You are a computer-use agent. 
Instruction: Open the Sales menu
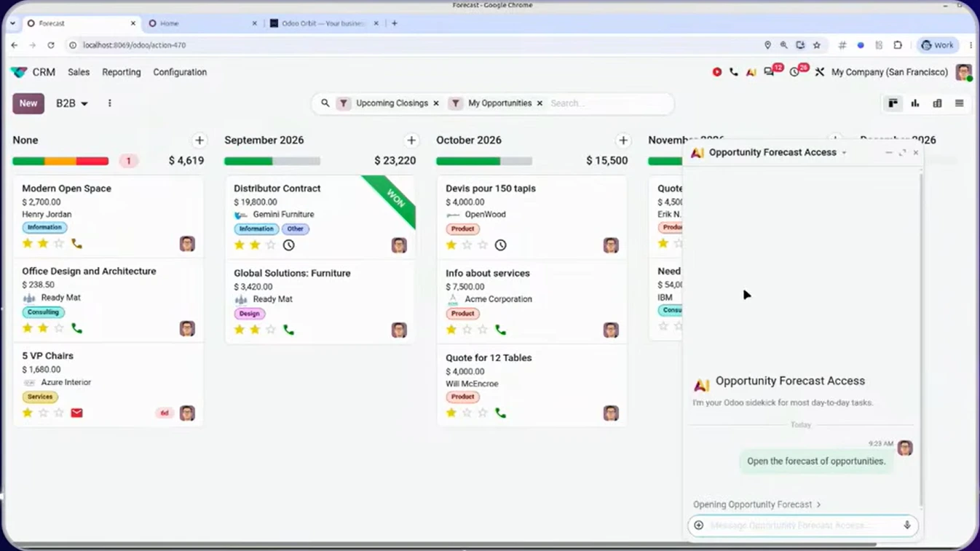79,72
